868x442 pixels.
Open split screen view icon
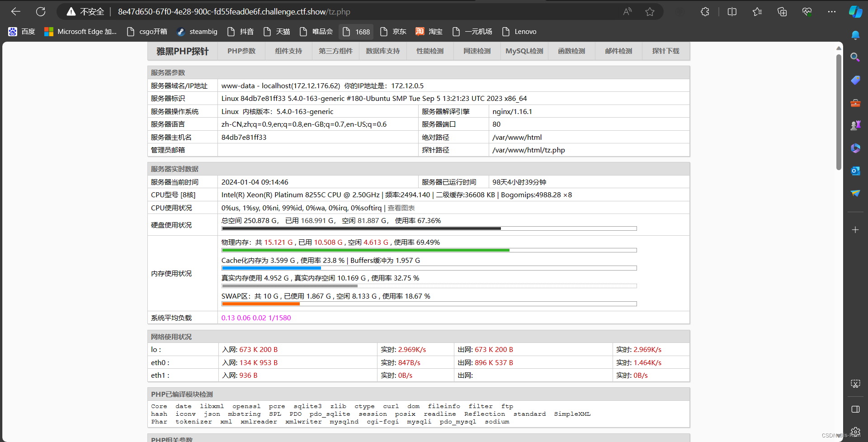732,12
